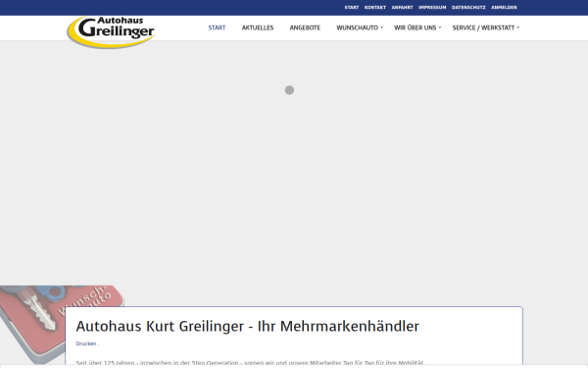Expand the SERVICE / WERKSTATT dropdown arrow
588x368 pixels.
coord(517,27)
